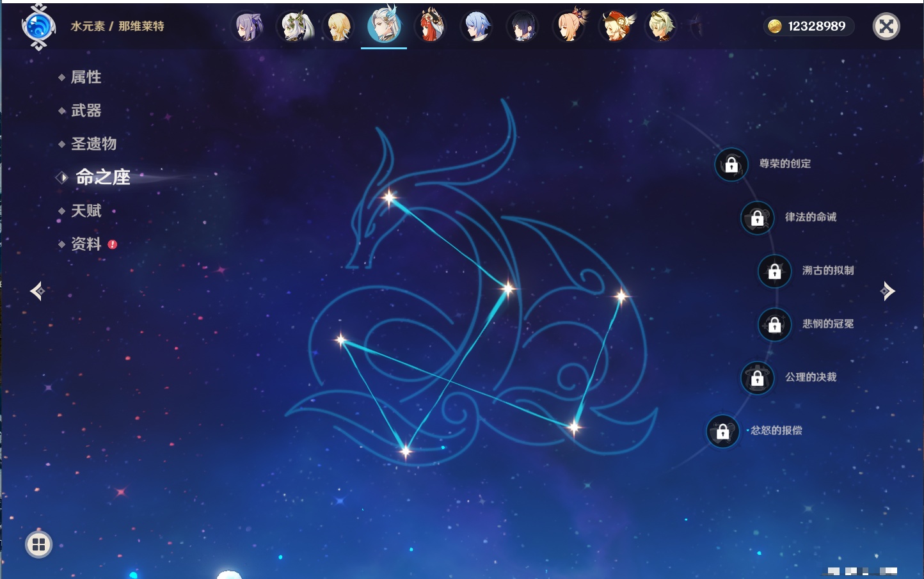Click the 忿怒的报偿 label

click(776, 431)
